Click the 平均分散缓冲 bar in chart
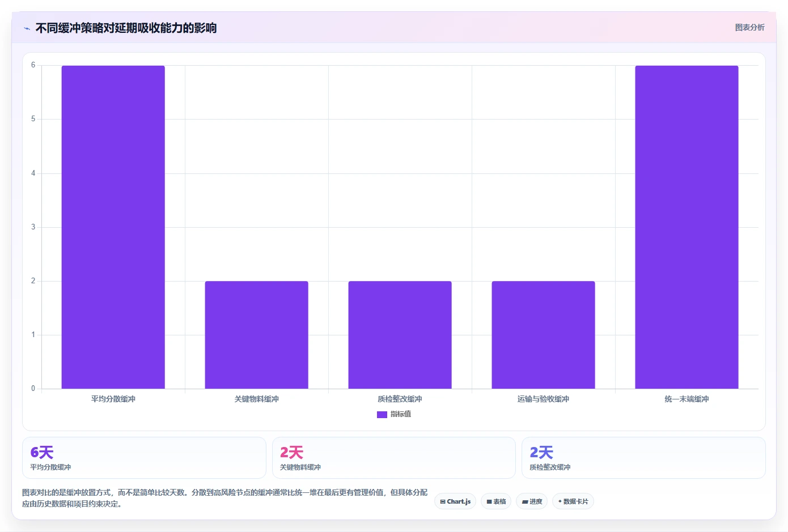The height and width of the screenshot is (532, 788). click(x=113, y=227)
